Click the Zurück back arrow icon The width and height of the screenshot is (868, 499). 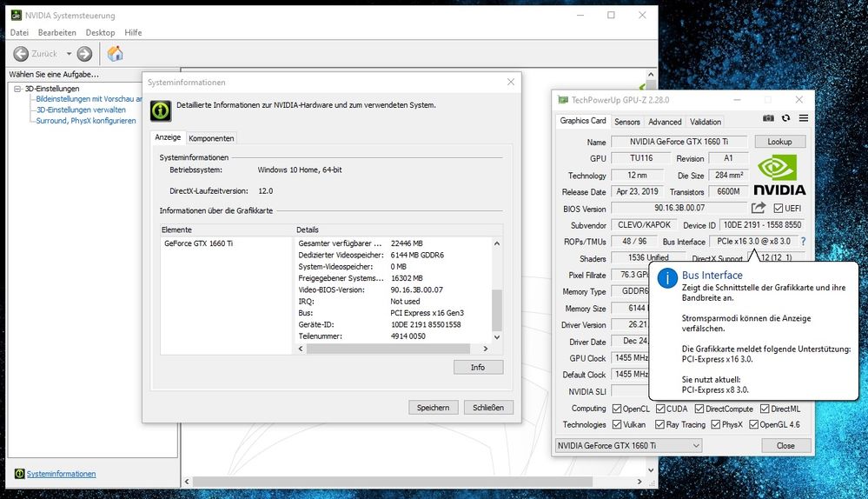tap(21, 54)
